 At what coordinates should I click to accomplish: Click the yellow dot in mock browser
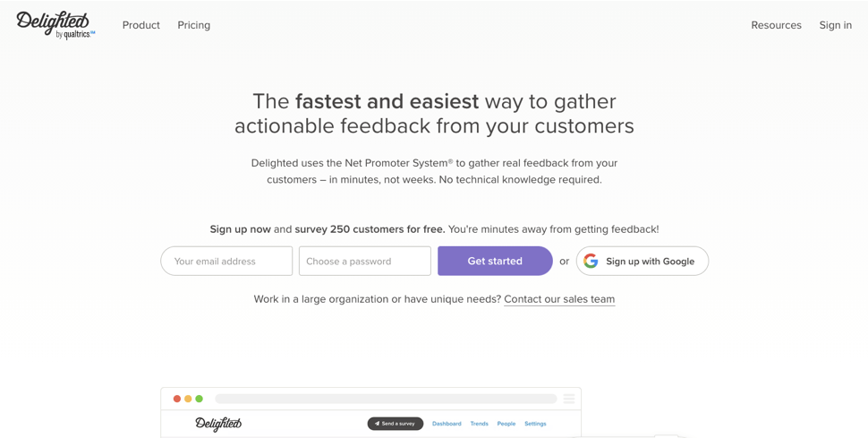(x=188, y=399)
